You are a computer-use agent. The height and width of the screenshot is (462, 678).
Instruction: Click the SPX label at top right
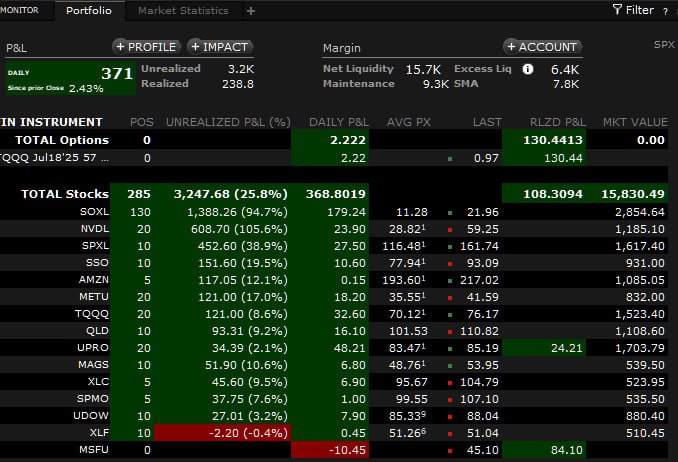[x=664, y=45]
